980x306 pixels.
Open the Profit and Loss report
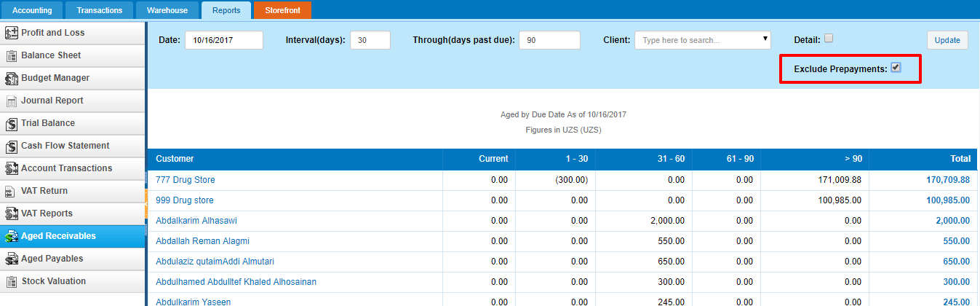[x=73, y=33]
